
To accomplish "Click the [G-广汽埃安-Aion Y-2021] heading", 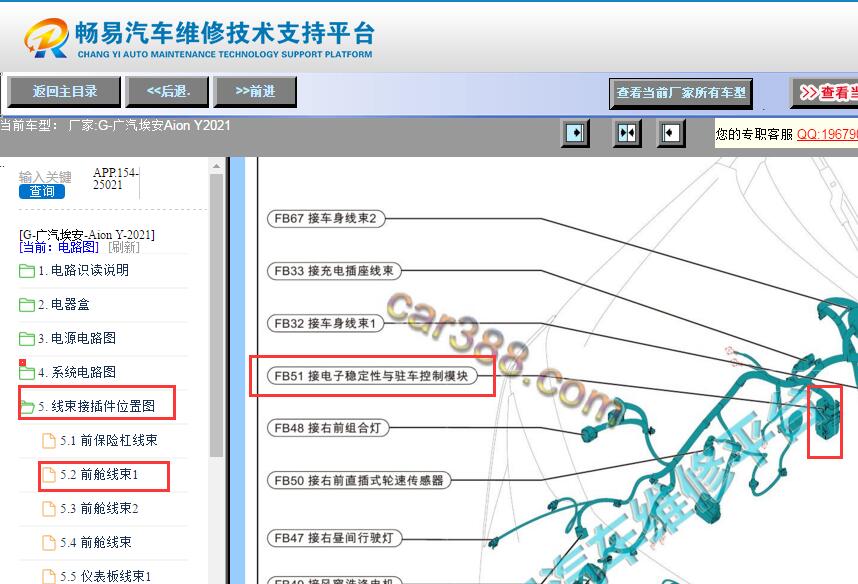I will 87,235.
